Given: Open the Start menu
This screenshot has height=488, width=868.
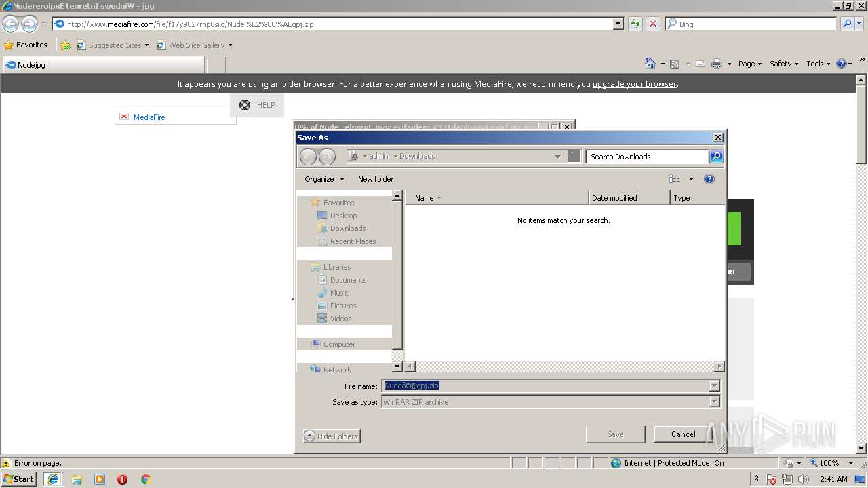Looking at the screenshot, I should [x=19, y=479].
